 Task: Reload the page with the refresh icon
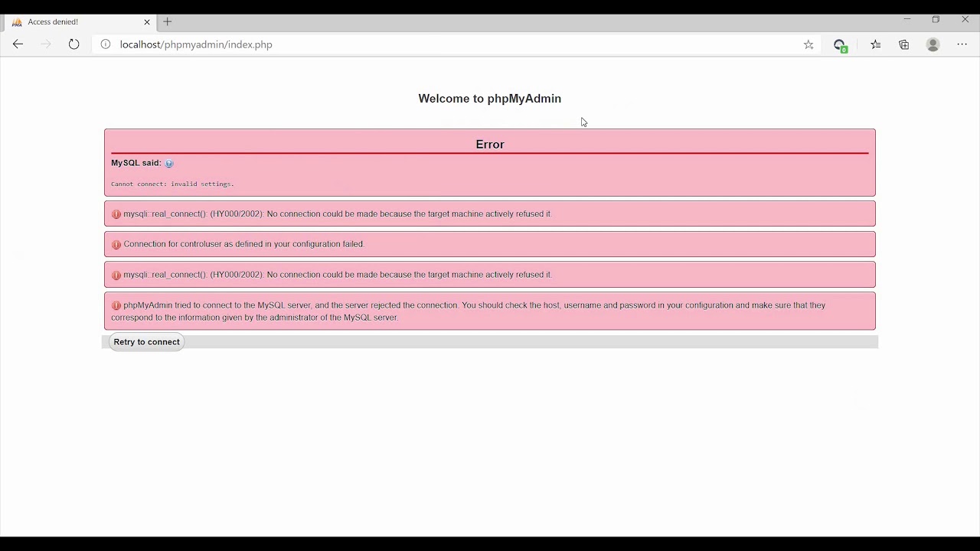(x=73, y=44)
